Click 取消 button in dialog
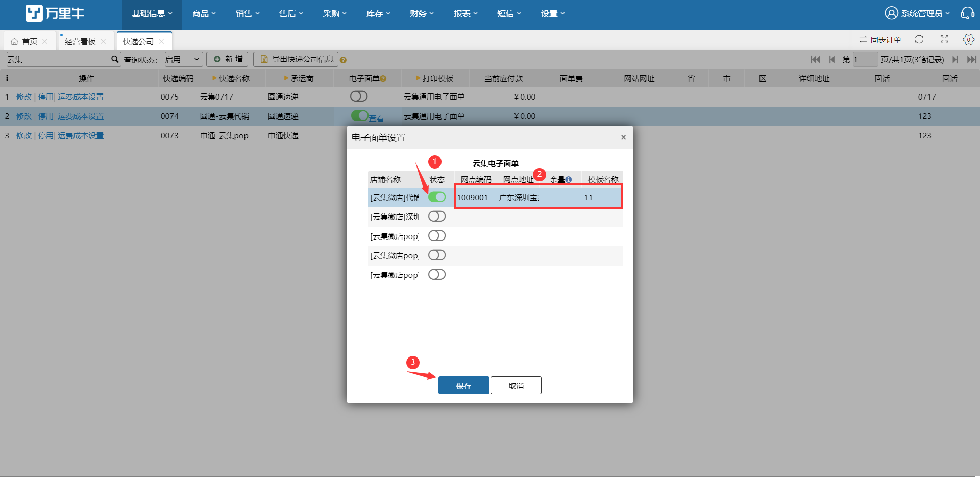This screenshot has width=980, height=477. click(516, 386)
